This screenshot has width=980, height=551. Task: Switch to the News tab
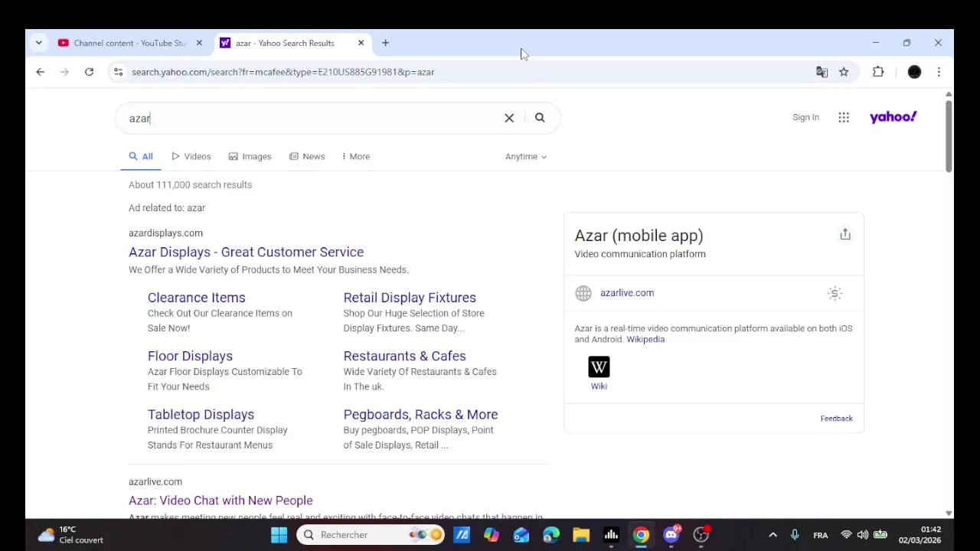coord(307,157)
